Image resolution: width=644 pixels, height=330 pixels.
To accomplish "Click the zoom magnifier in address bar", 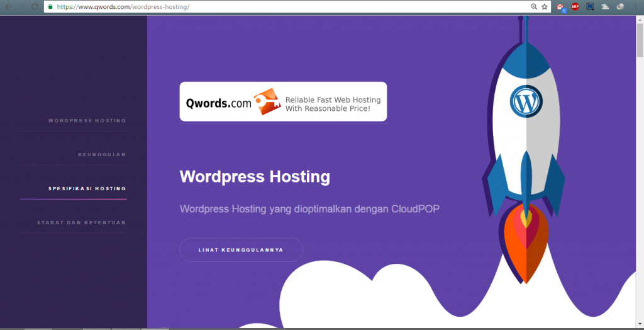I will [534, 7].
